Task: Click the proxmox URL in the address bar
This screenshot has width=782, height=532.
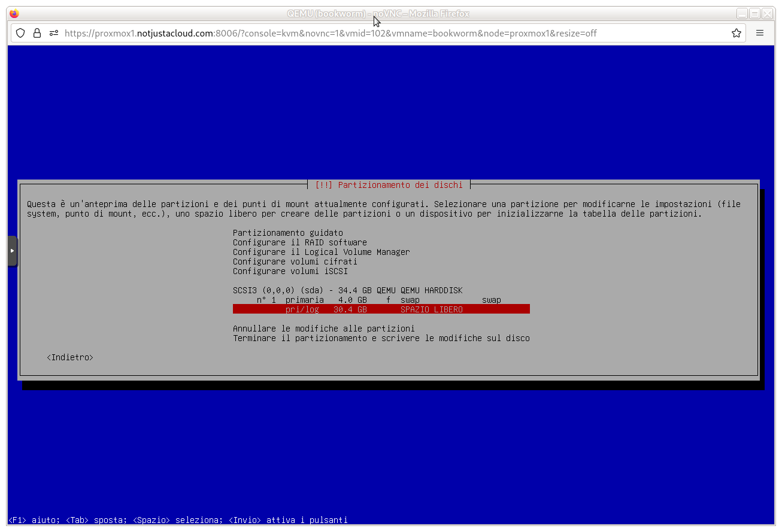Action: tap(331, 33)
